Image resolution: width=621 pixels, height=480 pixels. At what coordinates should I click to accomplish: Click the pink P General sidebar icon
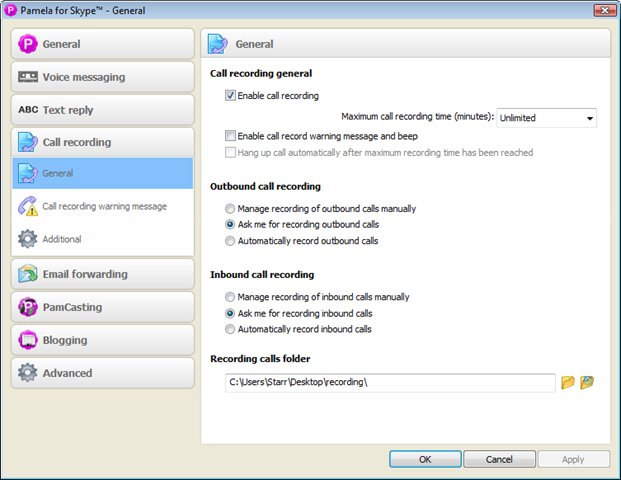pyautogui.click(x=28, y=44)
